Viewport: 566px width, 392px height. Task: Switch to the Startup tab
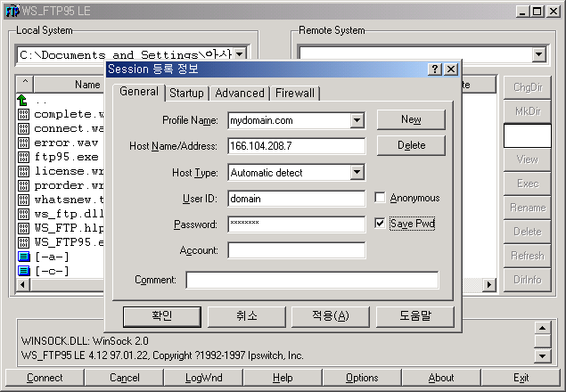[x=186, y=93]
